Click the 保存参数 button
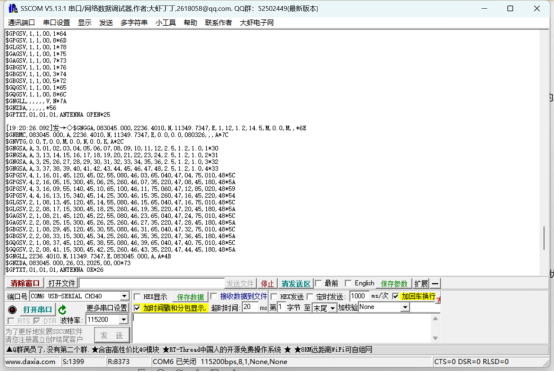Screen dimensions: 554x372 (394, 283)
